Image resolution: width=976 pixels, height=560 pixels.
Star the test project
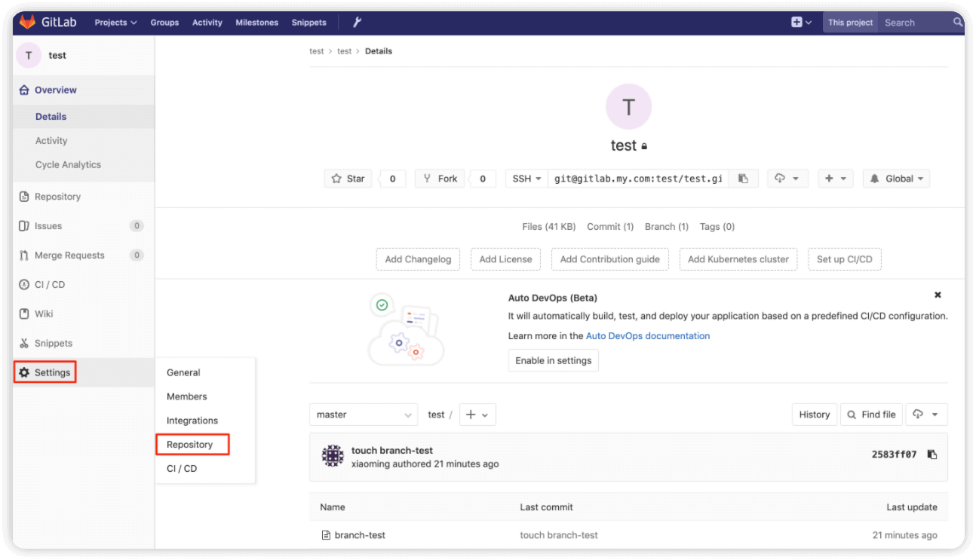[348, 179]
